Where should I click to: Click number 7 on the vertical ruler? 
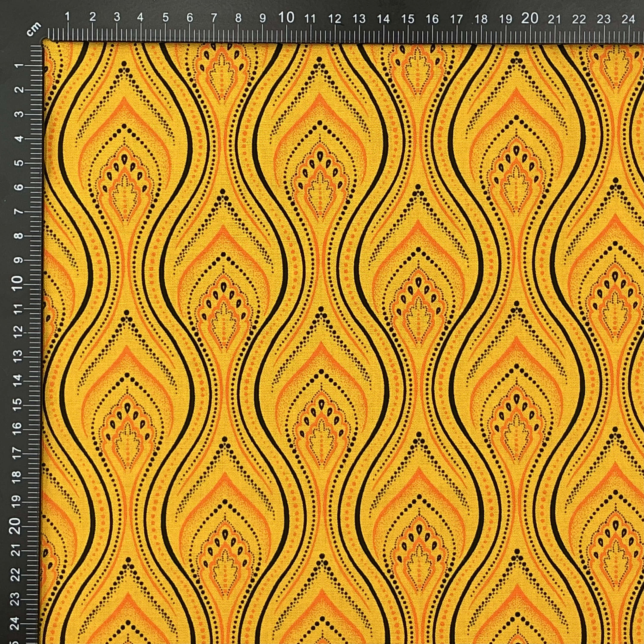(20, 212)
